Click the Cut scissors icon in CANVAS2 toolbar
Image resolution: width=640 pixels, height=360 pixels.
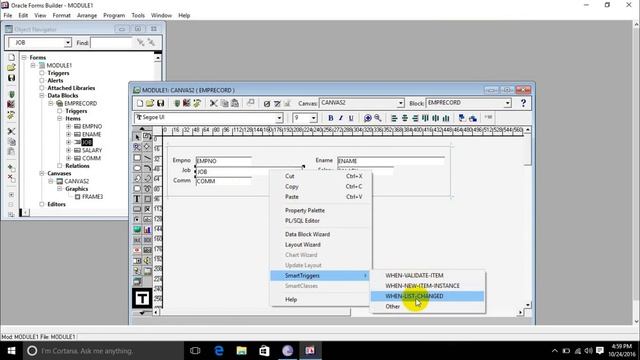[x=213, y=103]
